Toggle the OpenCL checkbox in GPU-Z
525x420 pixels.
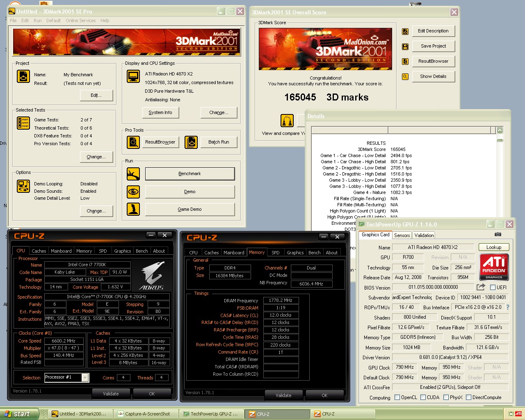[x=397, y=397]
